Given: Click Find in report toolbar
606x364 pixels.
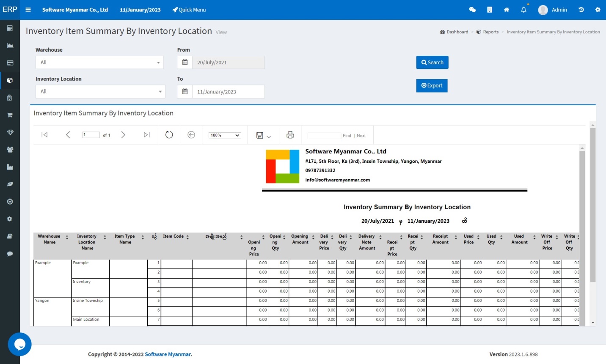Looking at the screenshot, I should [x=347, y=136].
